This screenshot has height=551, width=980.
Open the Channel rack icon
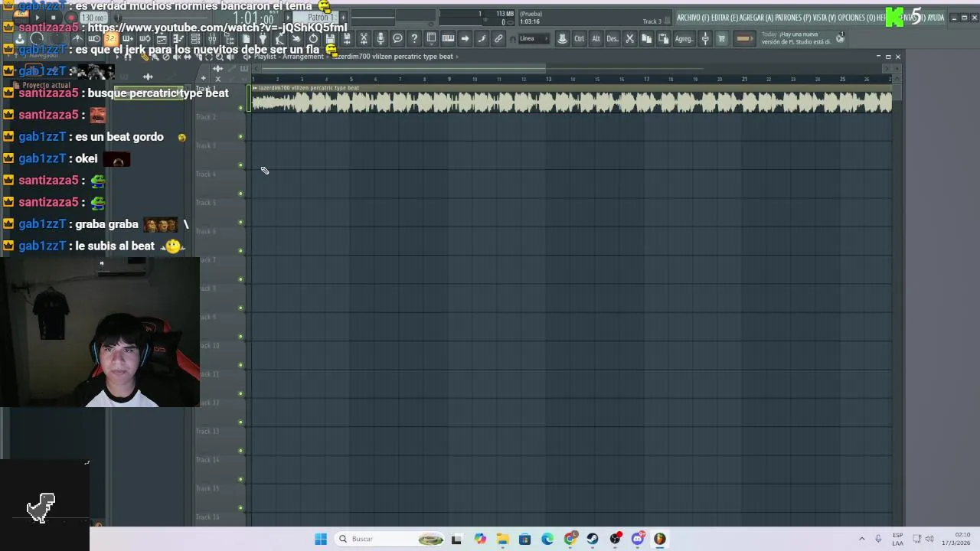(195, 38)
